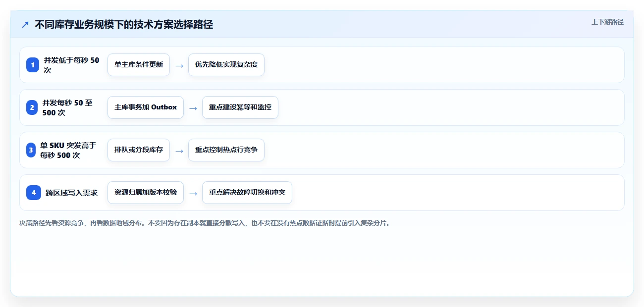Click the 重点解决故障切换和冲突 box
644x307 pixels.
(247, 193)
